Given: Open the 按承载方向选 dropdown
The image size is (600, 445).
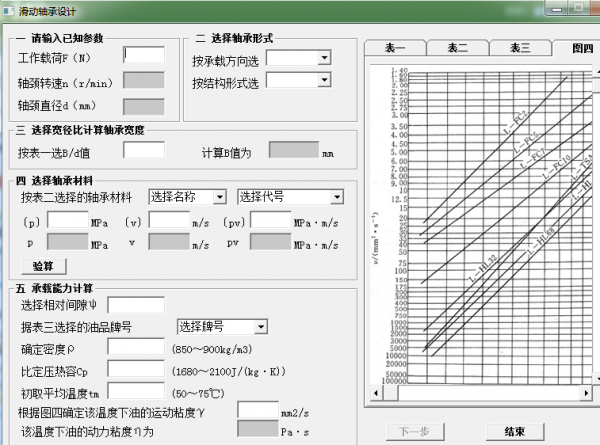Looking at the screenshot, I should [x=324, y=58].
